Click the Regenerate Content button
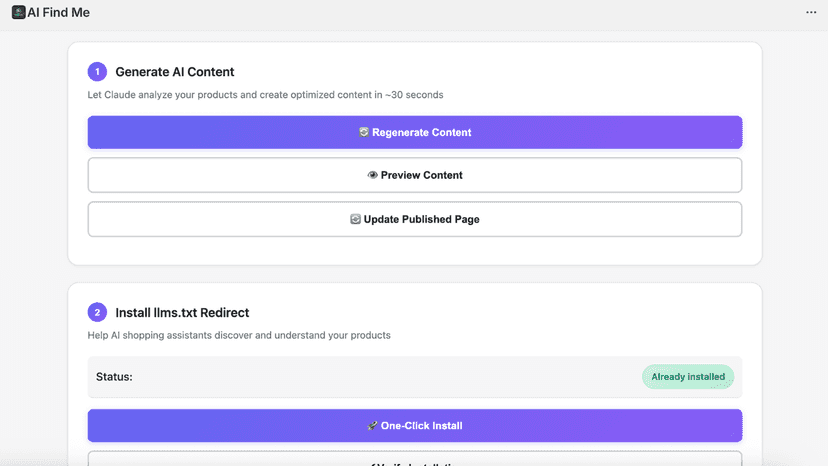The width and height of the screenshot is (828, 466). [x=415, y=132]
